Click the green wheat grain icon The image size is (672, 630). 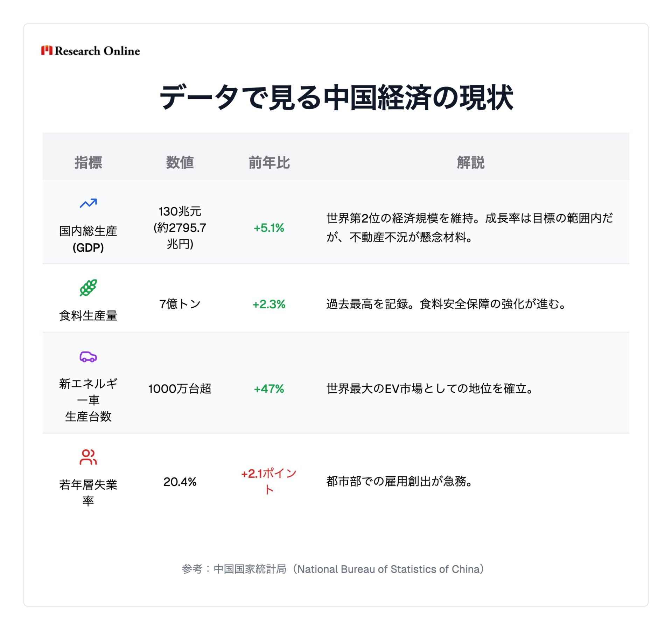[x=88, y=288]
